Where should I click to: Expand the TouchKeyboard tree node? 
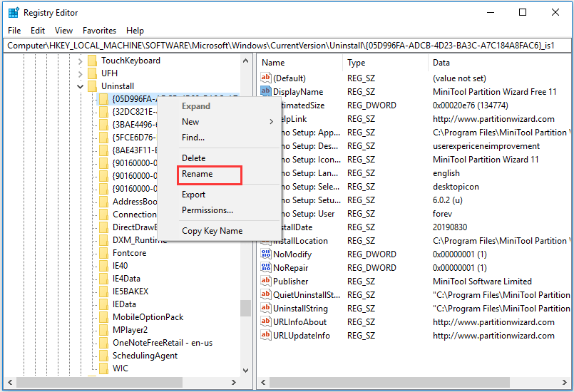(x=80, y=61)
